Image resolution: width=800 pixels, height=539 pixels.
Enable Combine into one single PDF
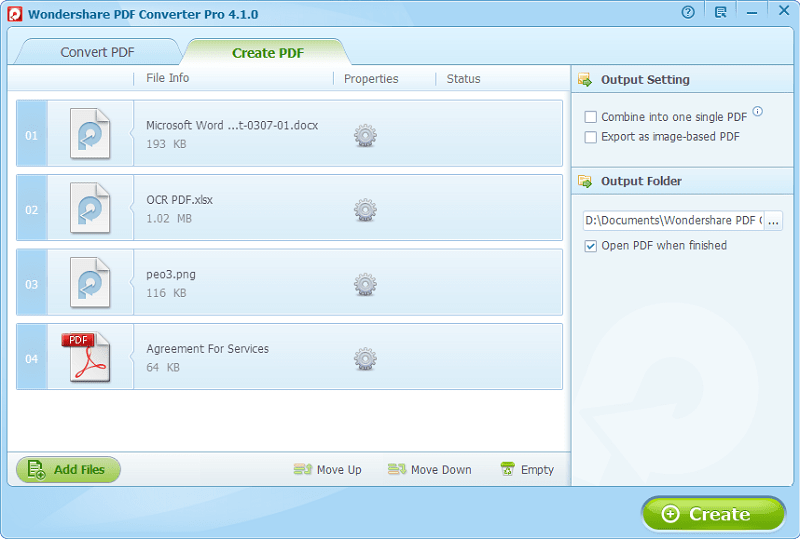coord(590,117)
